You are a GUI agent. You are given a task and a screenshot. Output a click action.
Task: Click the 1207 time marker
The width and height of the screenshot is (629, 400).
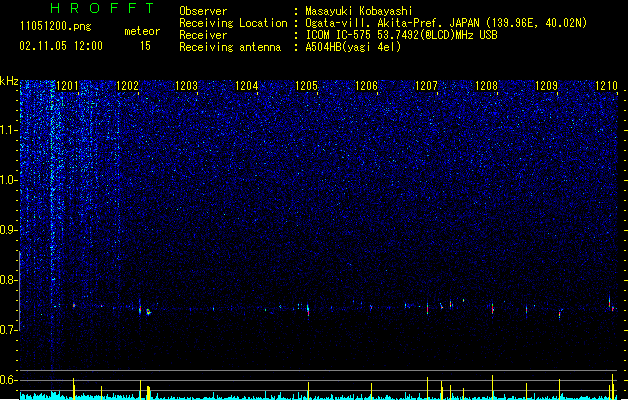426,86
